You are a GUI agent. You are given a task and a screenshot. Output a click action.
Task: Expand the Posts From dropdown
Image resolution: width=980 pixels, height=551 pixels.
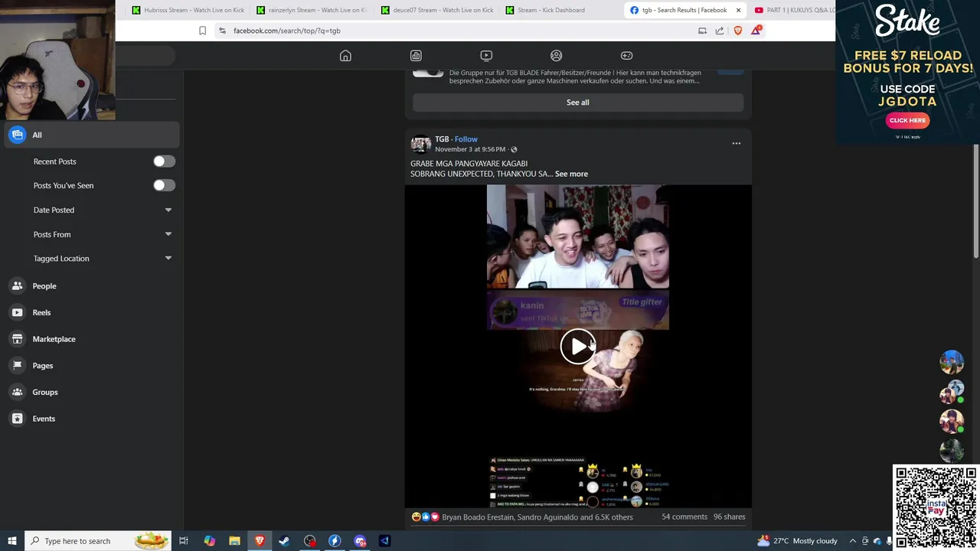168,234
